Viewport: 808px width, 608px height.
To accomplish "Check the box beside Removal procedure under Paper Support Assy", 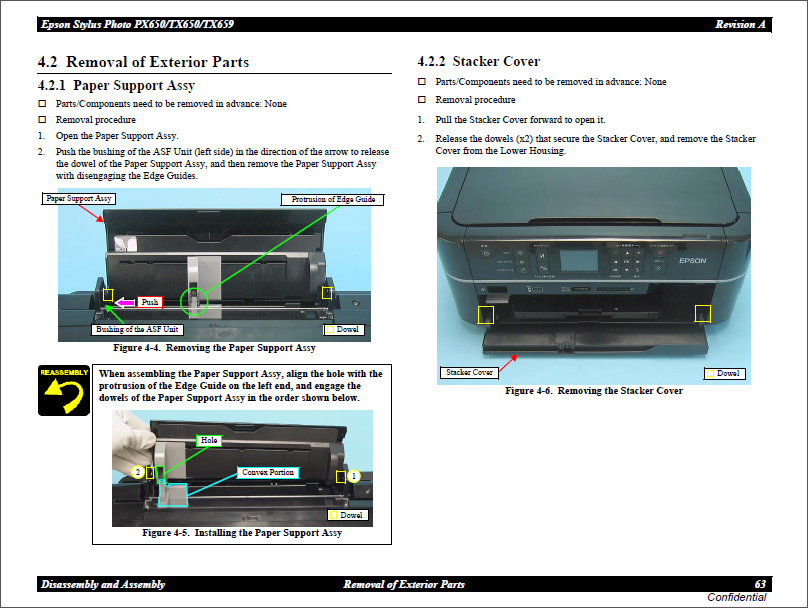I will click(42, 120).
